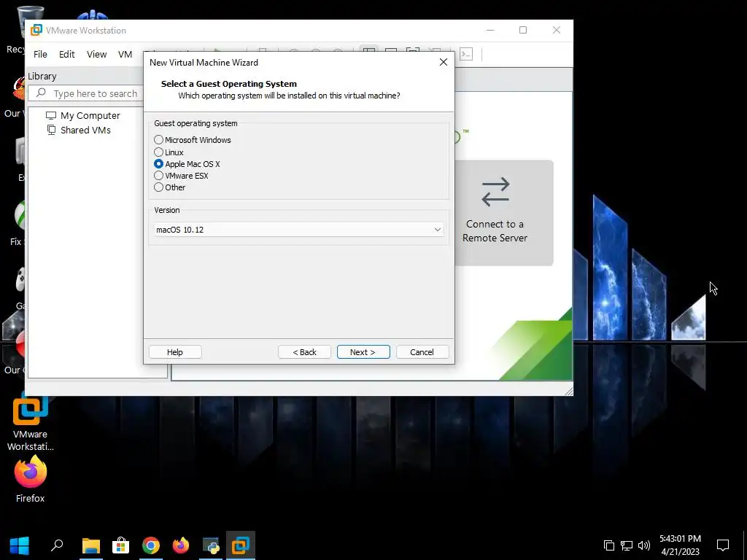Click the Library search magnifier icon

pyautogui.click(x=42, y=93)
